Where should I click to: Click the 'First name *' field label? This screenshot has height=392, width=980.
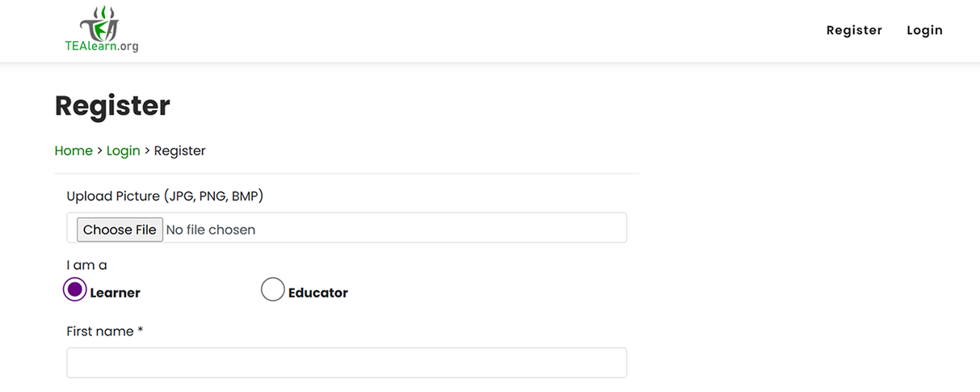pos(105,331)
